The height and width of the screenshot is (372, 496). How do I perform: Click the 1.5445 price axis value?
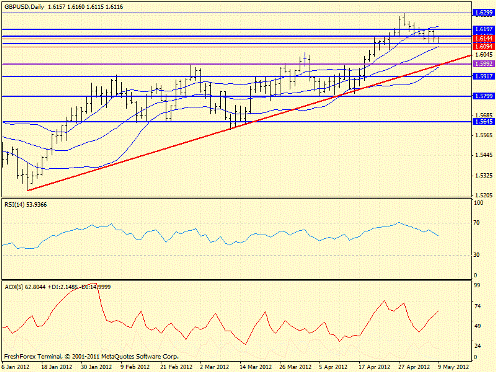pyautogui.click(x=484, y=155)
